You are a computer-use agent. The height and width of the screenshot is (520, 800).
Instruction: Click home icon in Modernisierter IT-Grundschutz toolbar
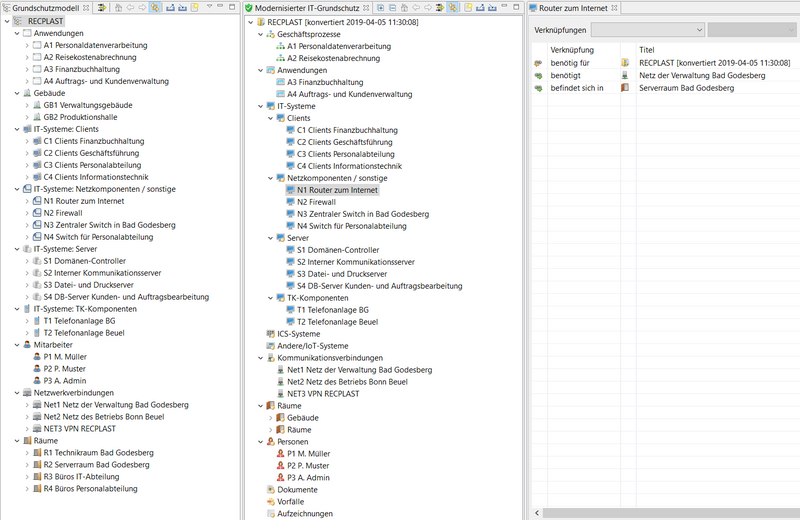pos(404,8)
